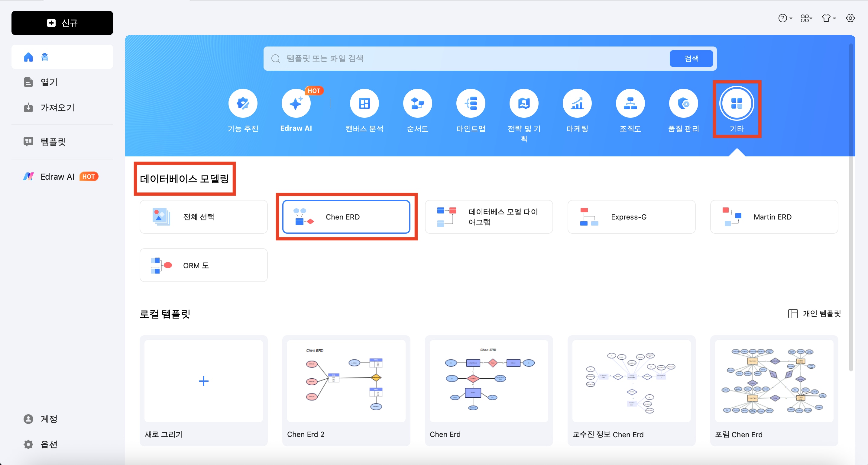Expand the apps grid dropdown
The width and height of the screenshot is (868, 465).
(x=806, y=18)
